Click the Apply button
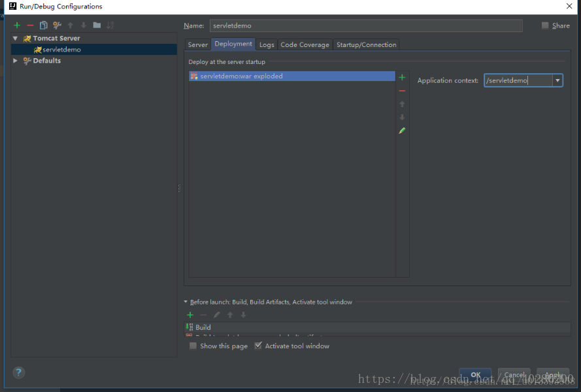This screenshot has height=392, width=581. pos(553,375)
